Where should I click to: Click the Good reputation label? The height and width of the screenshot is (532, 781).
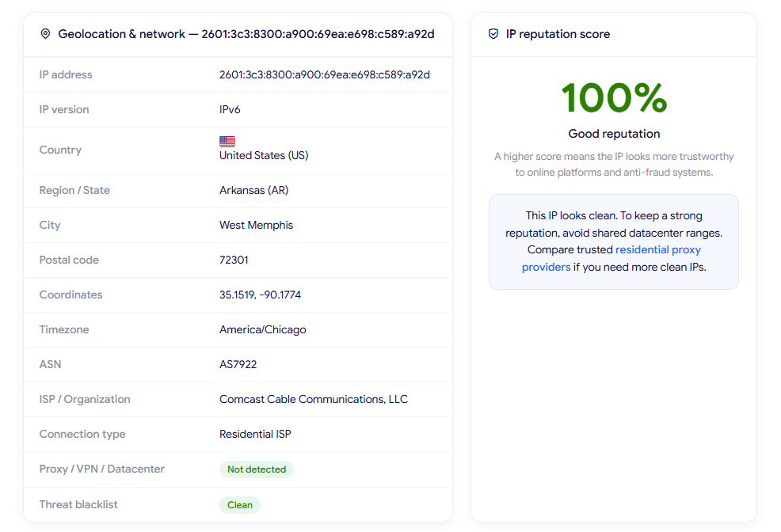point(614,133)
